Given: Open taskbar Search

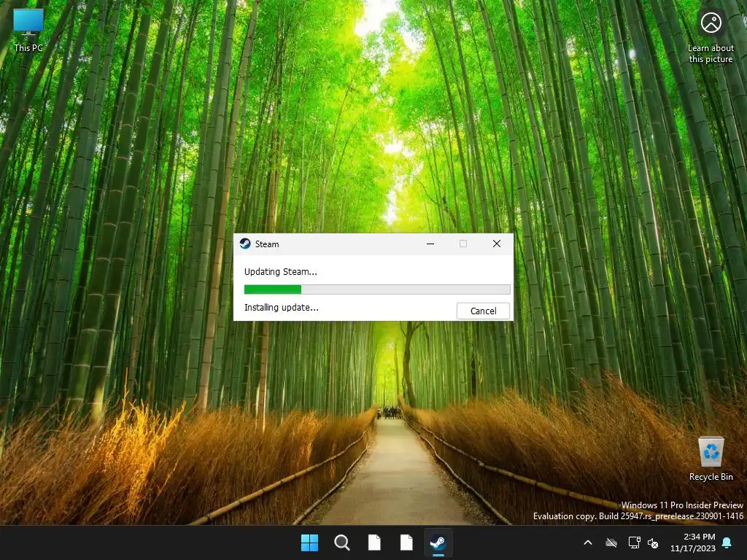Looking at the screenshot, I should [x=342, y=542].
